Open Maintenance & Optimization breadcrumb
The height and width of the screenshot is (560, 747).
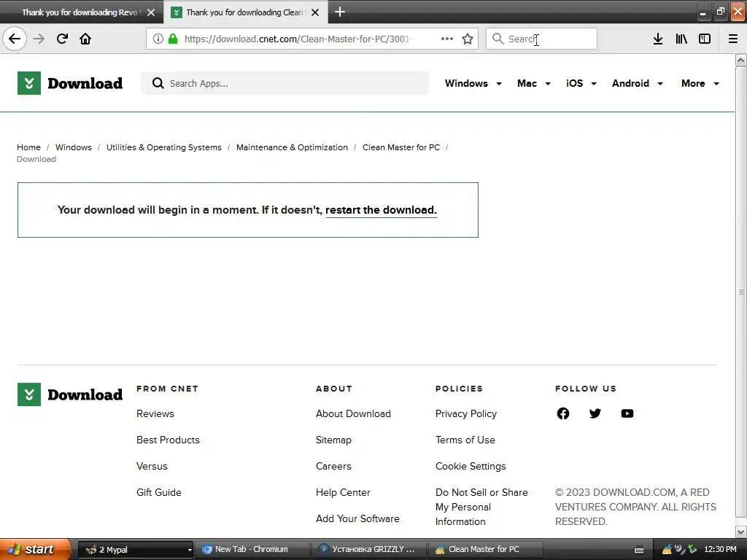[x=292, y=147]
